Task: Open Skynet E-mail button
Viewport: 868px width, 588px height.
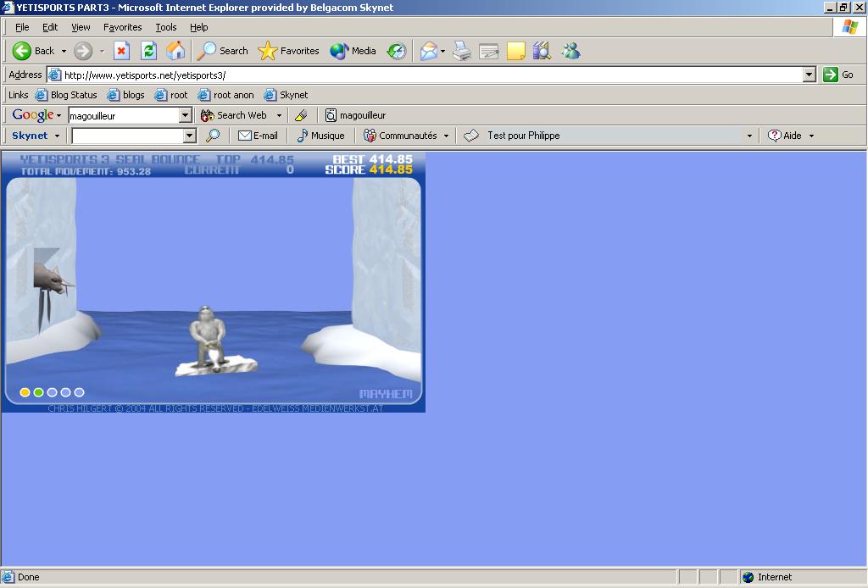Action: 258,136
